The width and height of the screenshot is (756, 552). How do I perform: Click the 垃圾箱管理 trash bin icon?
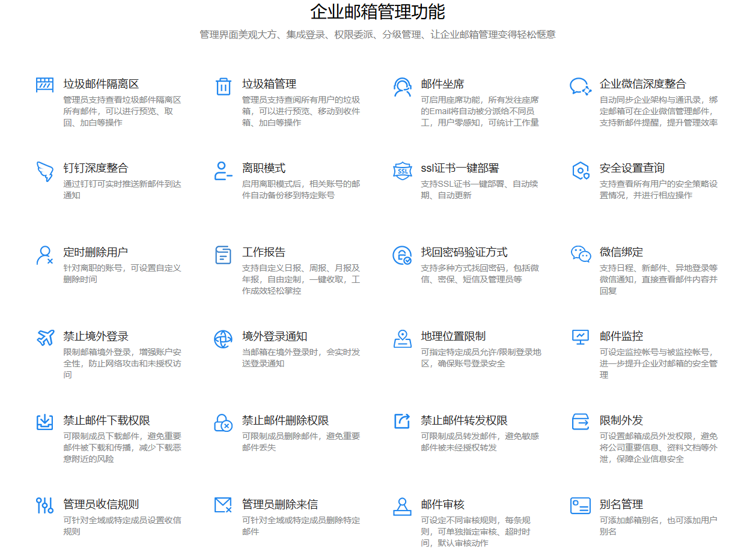223,85
